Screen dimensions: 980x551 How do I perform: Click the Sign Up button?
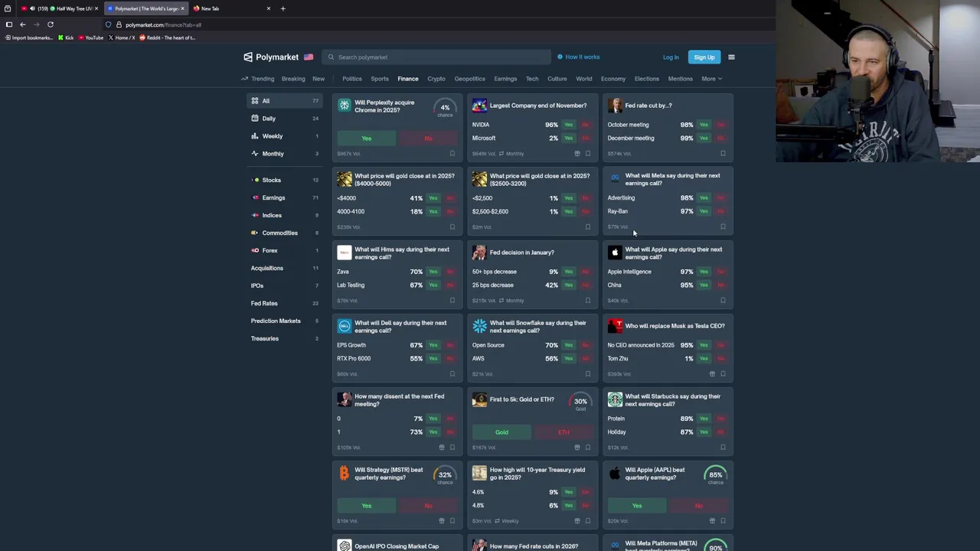[704, 57]
